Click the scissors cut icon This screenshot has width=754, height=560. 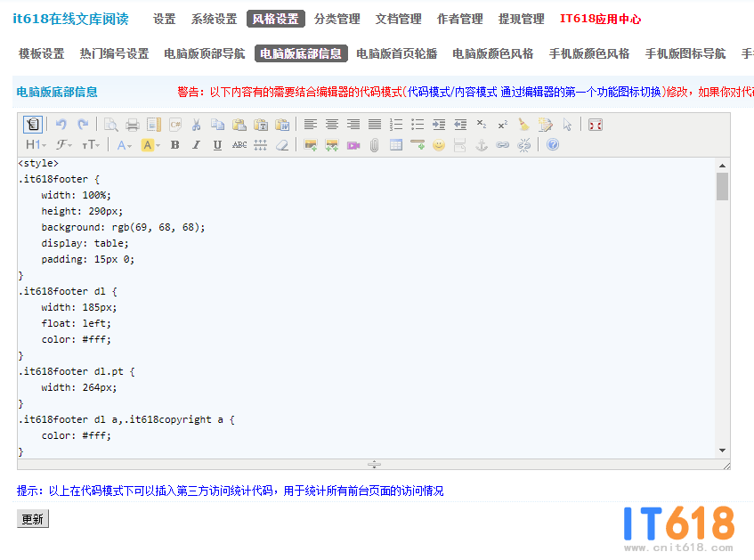point(197,125)
